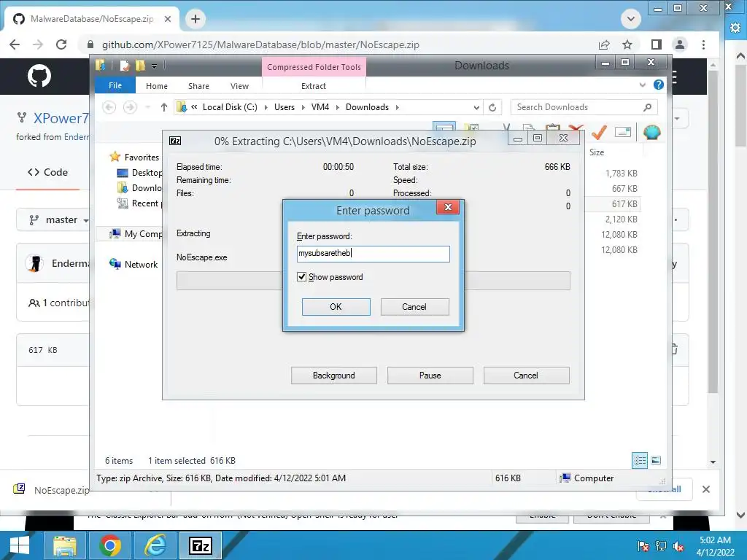This screenshot has width=747, height=560.
Task: Open the Extract ribbon tab
Action: click(314, 86)
